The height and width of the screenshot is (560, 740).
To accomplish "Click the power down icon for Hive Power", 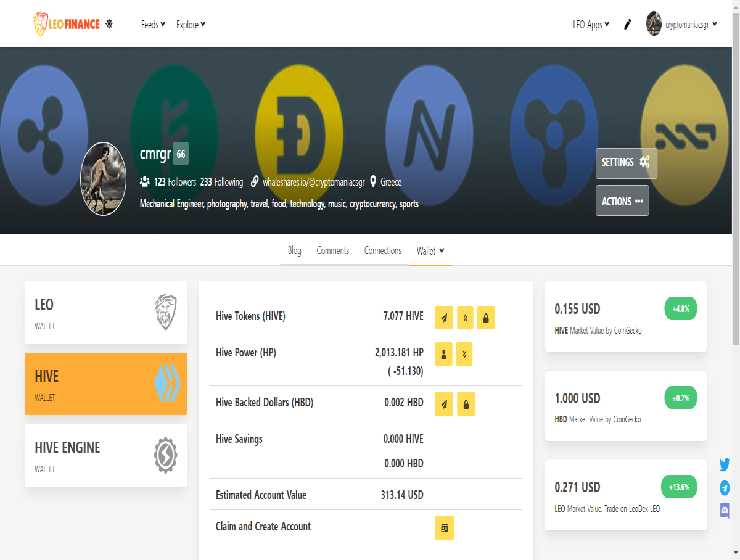I will click(464, 354).
